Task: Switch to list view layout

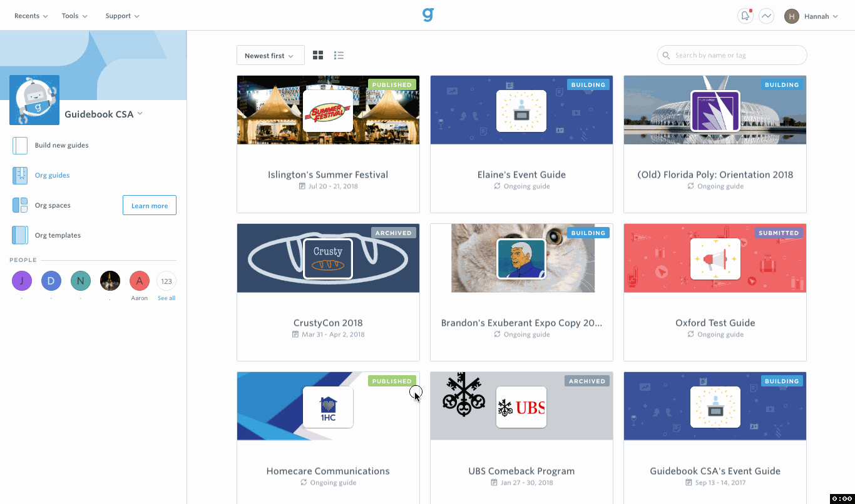Action: 339,55
